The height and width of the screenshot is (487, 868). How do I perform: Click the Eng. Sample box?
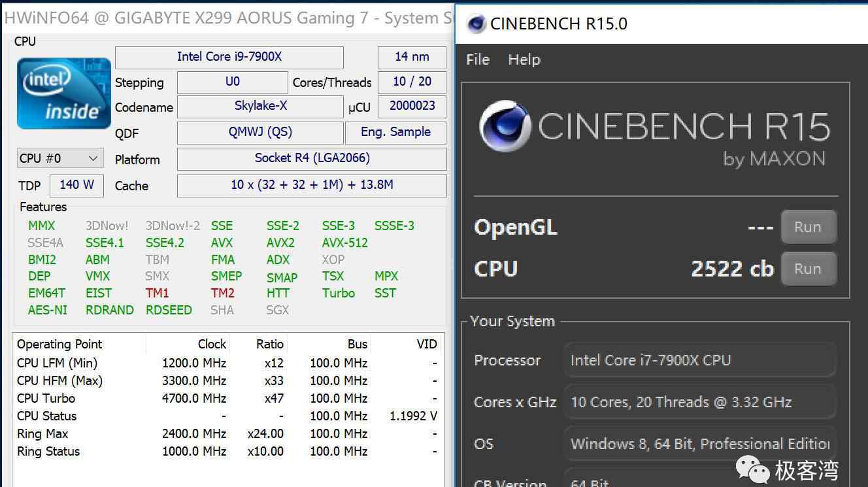coord(395,133)
